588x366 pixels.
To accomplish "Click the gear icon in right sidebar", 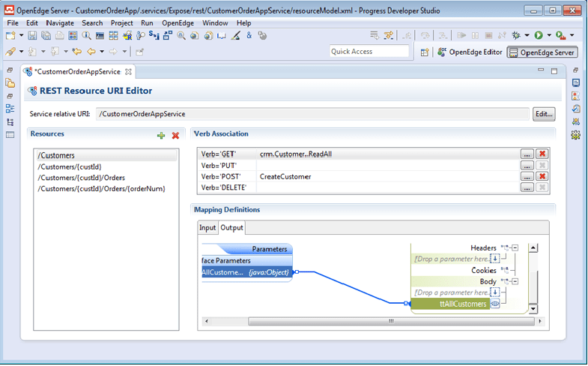I will coord(575,134).
